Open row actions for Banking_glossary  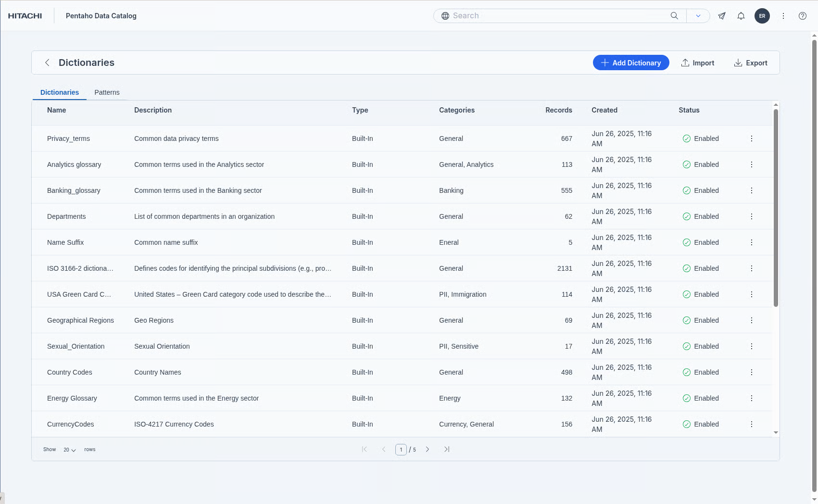pyautogui.click(x=752, y=190)
